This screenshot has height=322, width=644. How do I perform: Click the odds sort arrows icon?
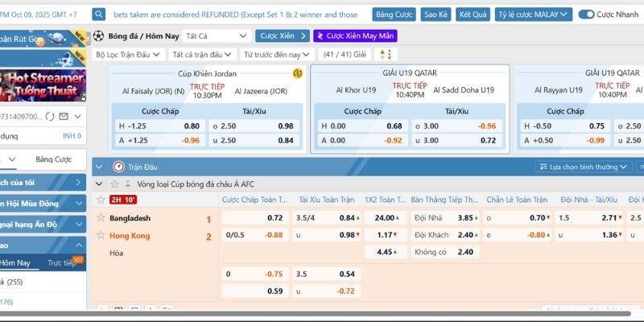click(387, 54)
